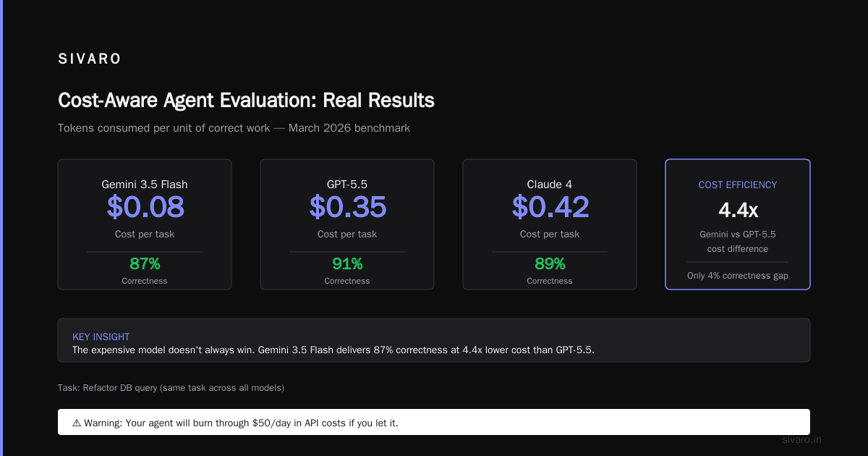Click the Key Insight summary sentence
The width and height of the screenshot is (868, 456).
point(333,350)
